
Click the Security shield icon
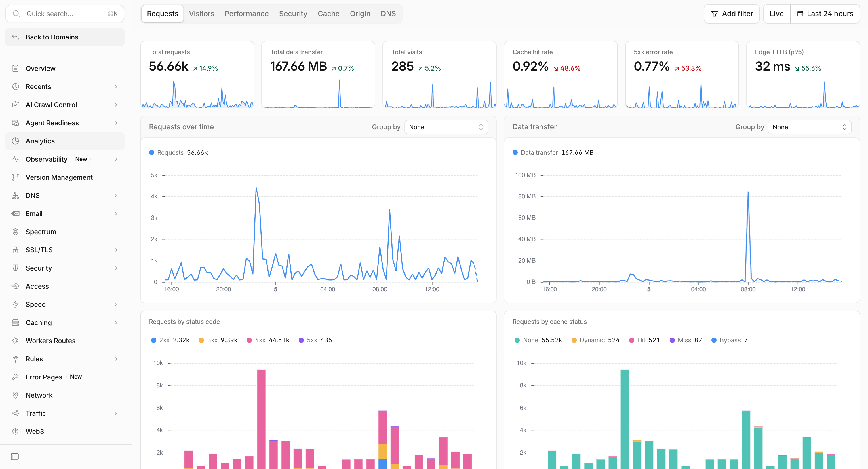pos(15,268)
